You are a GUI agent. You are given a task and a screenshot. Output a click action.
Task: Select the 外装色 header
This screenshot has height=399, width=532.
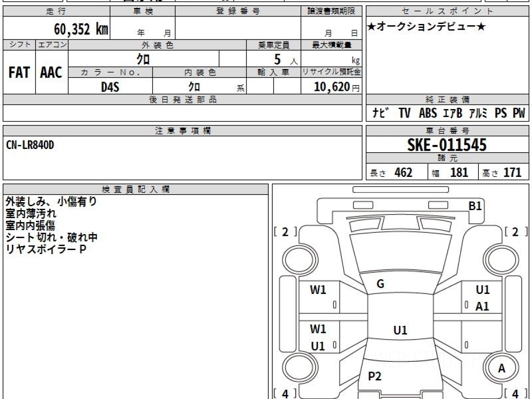157,45
